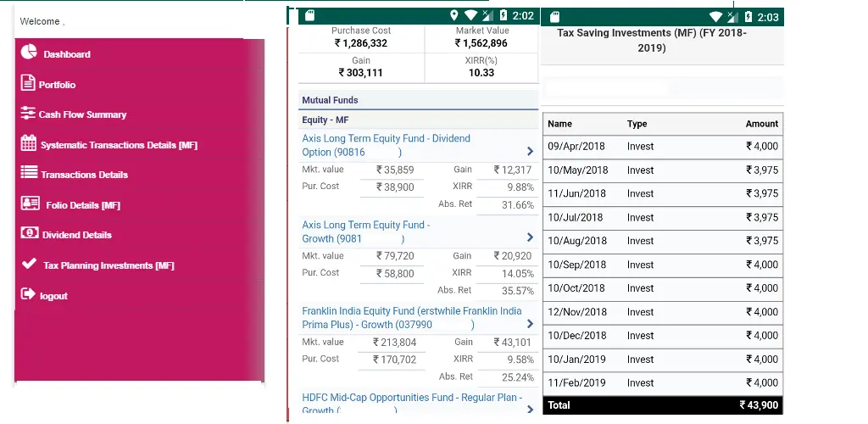The image size is (868, 424).
Task: Click the Dashboard pie chart icon
Action: tap(29, 52)
